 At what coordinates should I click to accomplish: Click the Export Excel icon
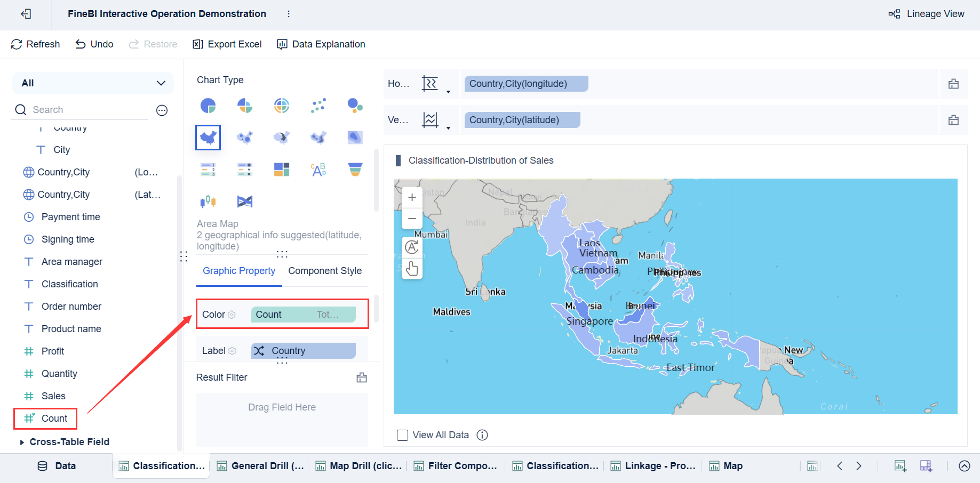click(x=198, y=44)
